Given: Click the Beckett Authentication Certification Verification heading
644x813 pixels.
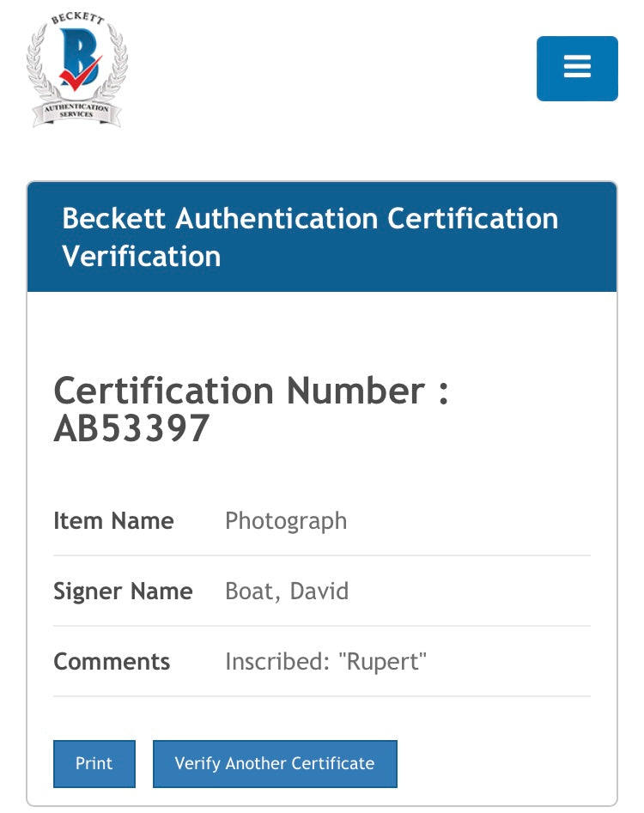Looking at the screenshot, I should tap(310, 237).
